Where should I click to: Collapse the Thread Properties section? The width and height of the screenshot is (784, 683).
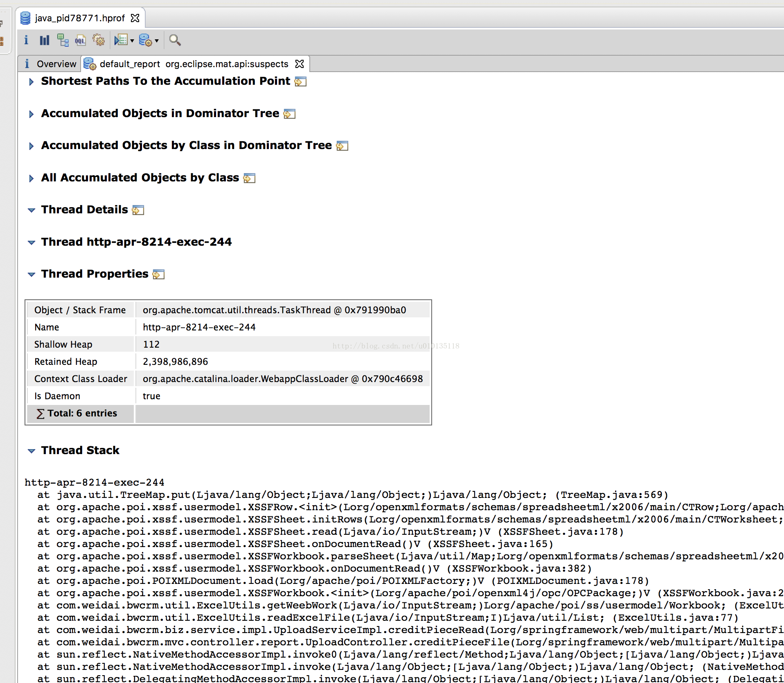point(31,274)
